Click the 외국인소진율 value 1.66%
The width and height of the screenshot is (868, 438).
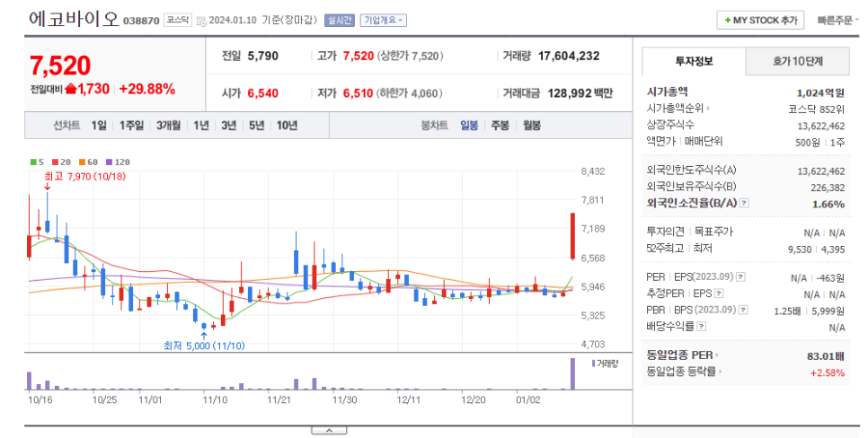[828, 204]
